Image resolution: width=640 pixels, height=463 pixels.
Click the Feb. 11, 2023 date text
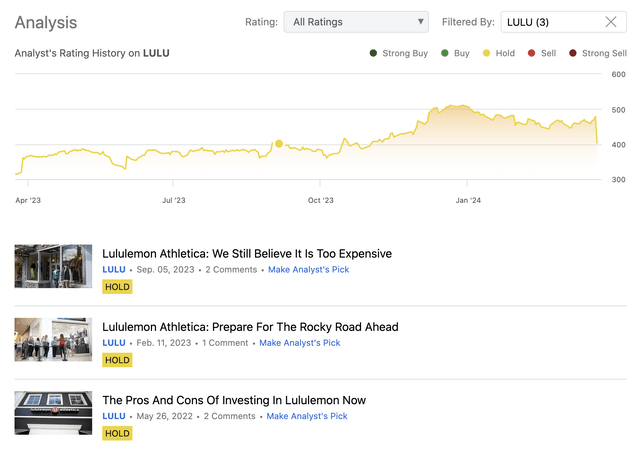pos(164,343)
